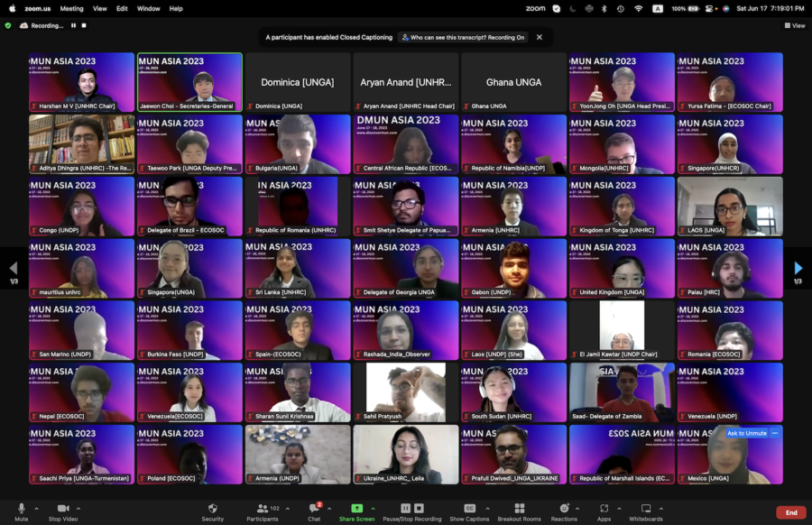The image size is (812, 525).
Task: Open the Reactions menu
Action: coord(564,510)
